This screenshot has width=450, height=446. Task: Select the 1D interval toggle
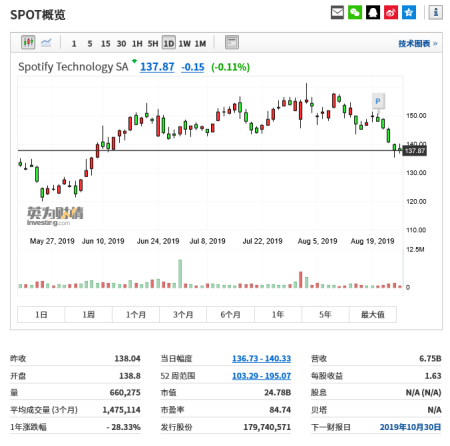[169, 43]
